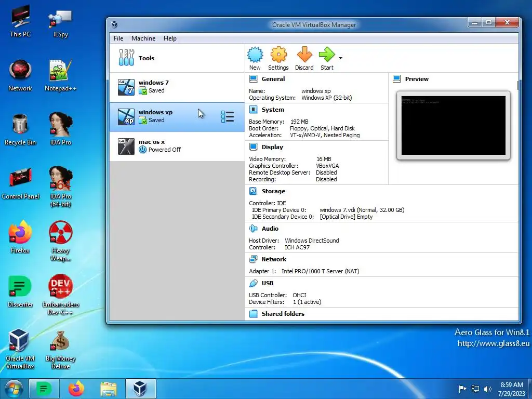Open Notepad++ desktop icon
The width and height of the screenshot is (532, 399).
[x=60, y=75]
